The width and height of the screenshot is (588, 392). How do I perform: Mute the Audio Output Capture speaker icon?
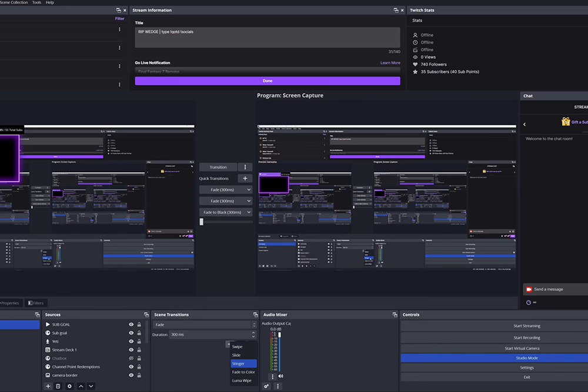click(280, 376)
